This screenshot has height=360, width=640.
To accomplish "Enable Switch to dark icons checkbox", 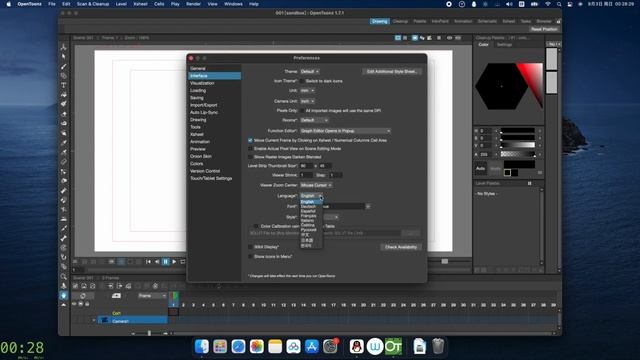I will pyautogui.click(x=302, y=81).
